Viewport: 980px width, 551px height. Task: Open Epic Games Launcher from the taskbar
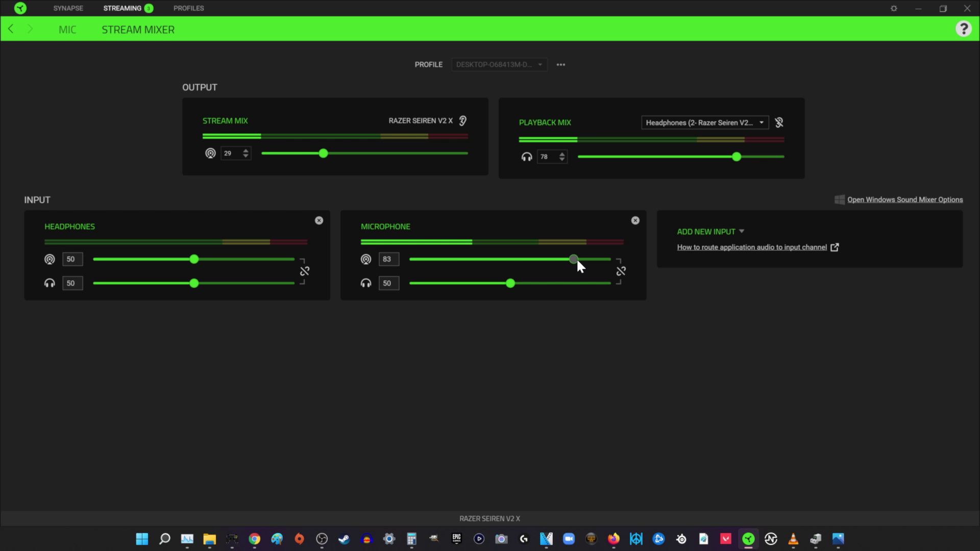pyautogui.click(x=456, y=539)
